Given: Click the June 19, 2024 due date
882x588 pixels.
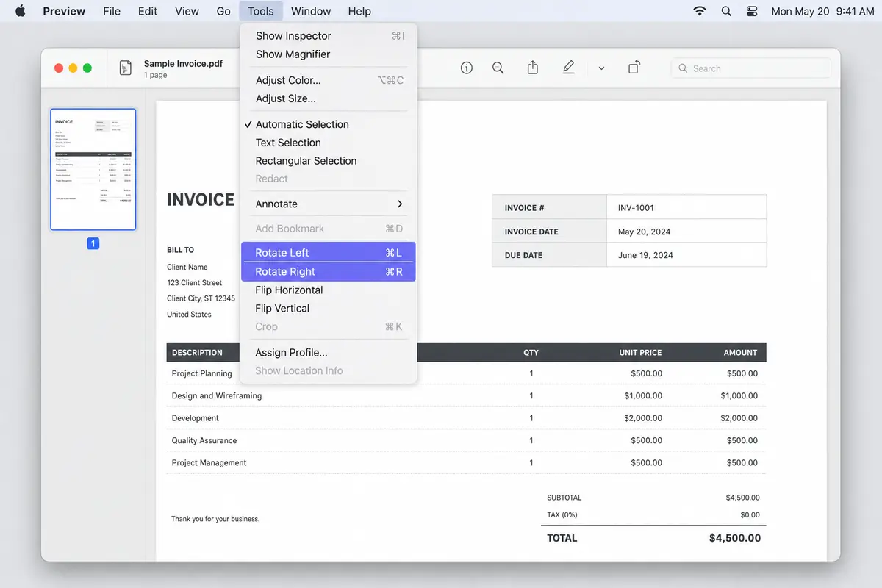Looking at the screenshot, I should coord(645,255).
